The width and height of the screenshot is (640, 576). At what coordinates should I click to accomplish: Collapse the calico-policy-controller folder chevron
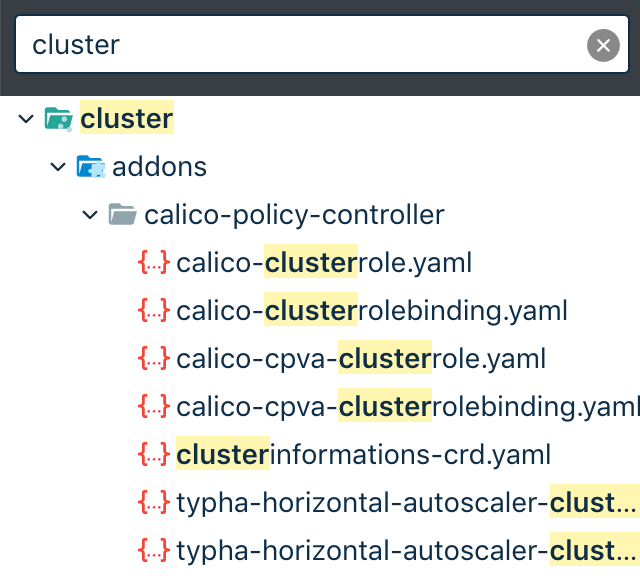pos(90,214)
